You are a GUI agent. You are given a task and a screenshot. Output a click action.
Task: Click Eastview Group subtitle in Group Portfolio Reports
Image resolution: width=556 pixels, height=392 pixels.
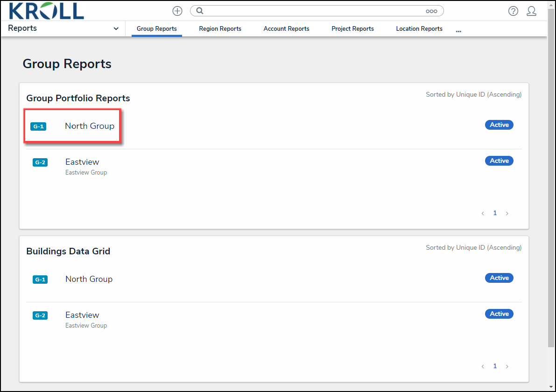click(x=86, y=173)
